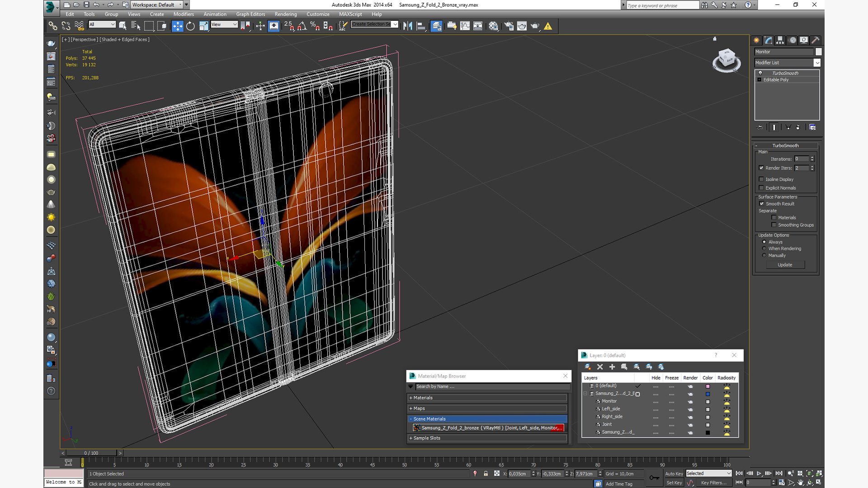Enable Isoline Display checkbox
This screenshot has width=868, height=488.
click(761, 179)
